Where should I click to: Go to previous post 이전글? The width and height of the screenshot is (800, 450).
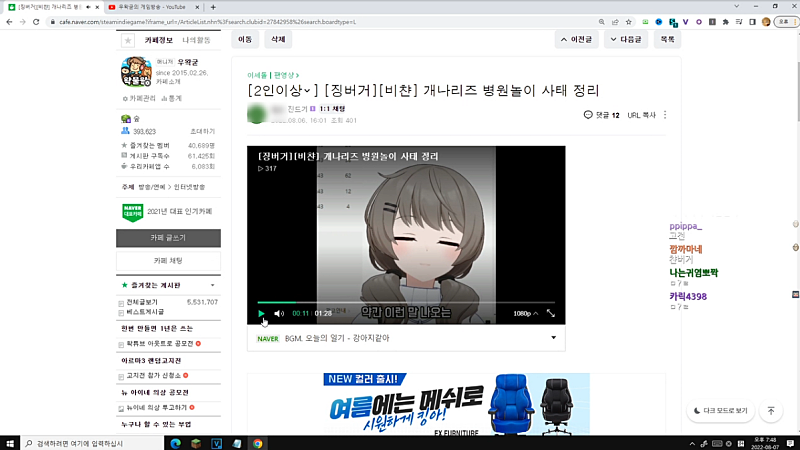[x=577, y=39]
